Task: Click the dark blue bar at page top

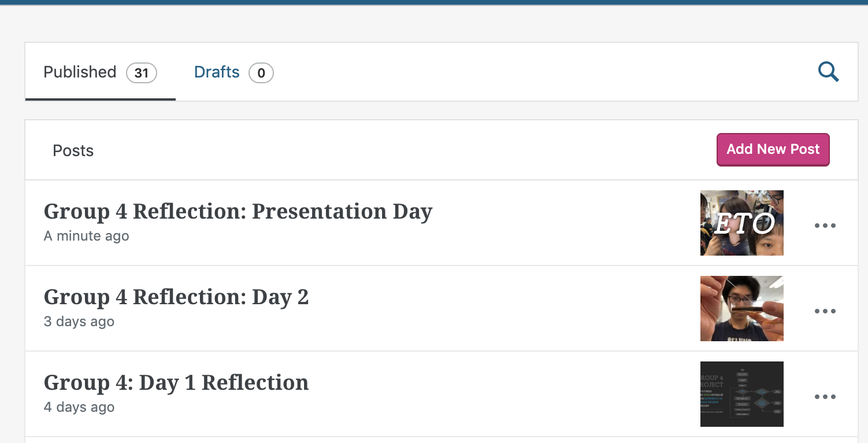Action: point(433,2)
